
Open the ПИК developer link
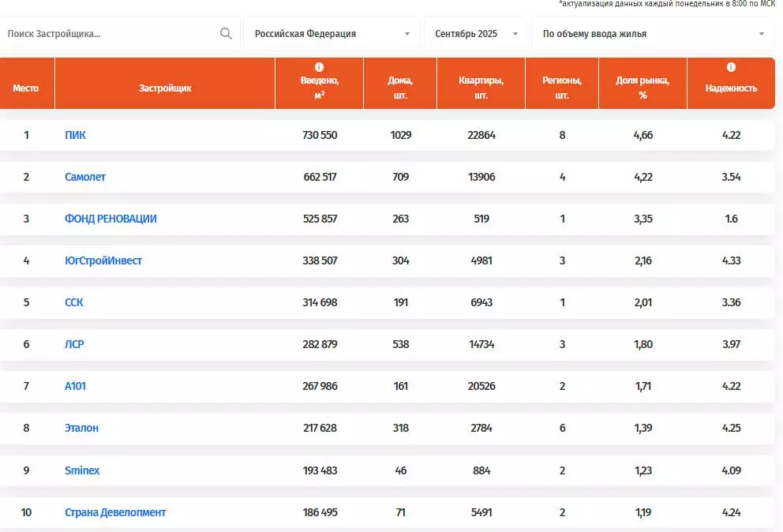click(x=76, y=135)
